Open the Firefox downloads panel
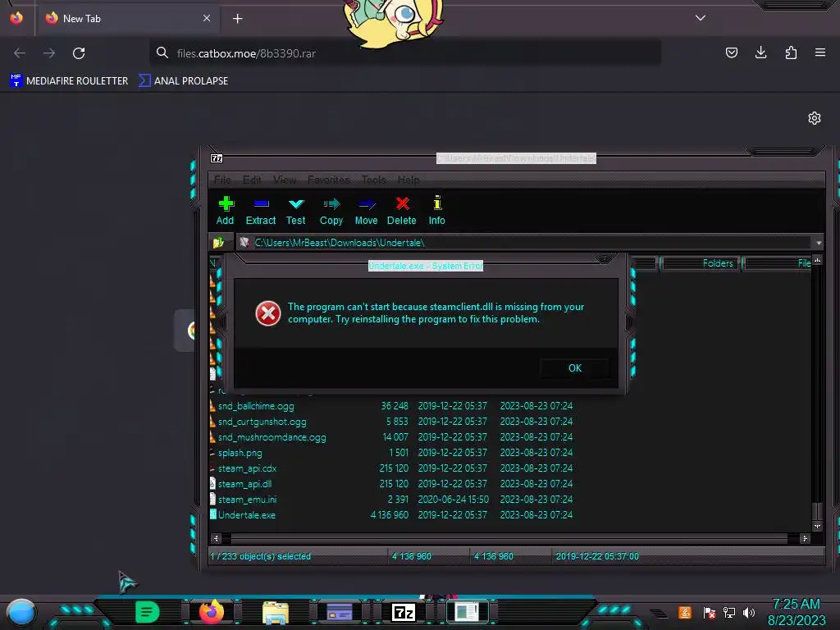The width and height of the screenshot is (840, 630). (760, 52)
